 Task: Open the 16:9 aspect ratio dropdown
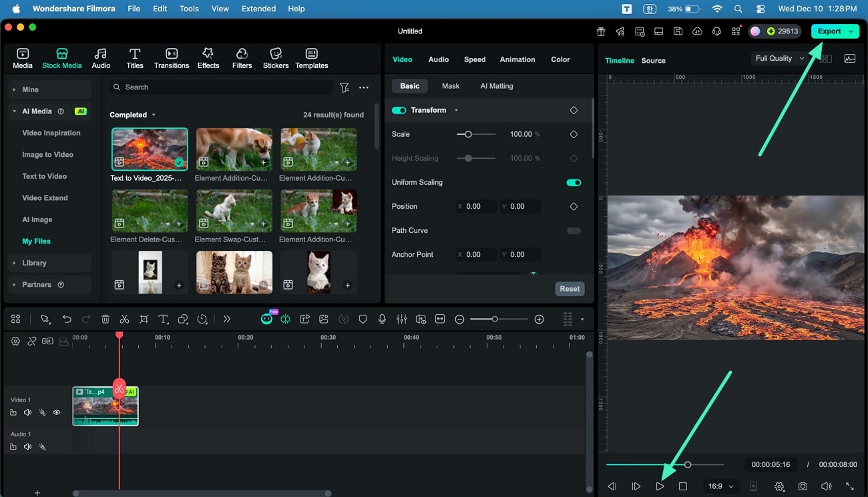[720, 486]
